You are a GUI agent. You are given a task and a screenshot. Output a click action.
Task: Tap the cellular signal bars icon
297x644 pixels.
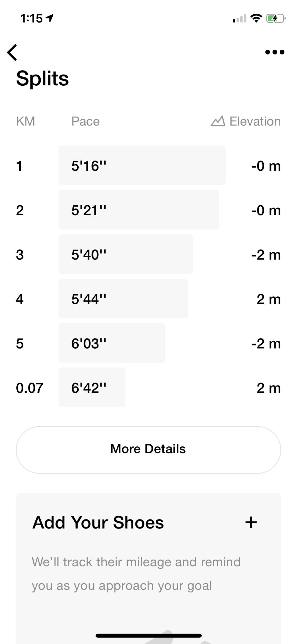pos(239,19)
